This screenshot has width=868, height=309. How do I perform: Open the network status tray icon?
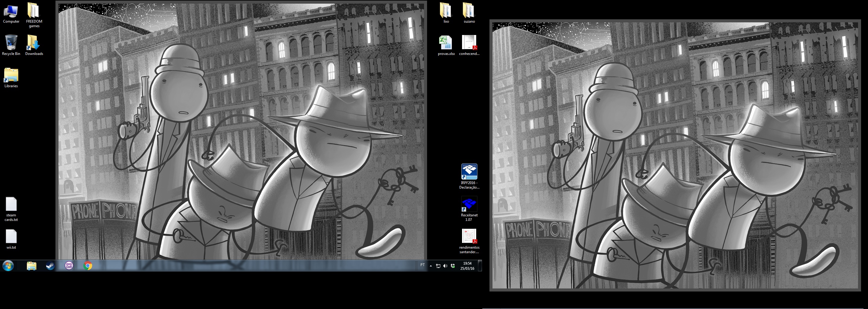coord(438,266)
